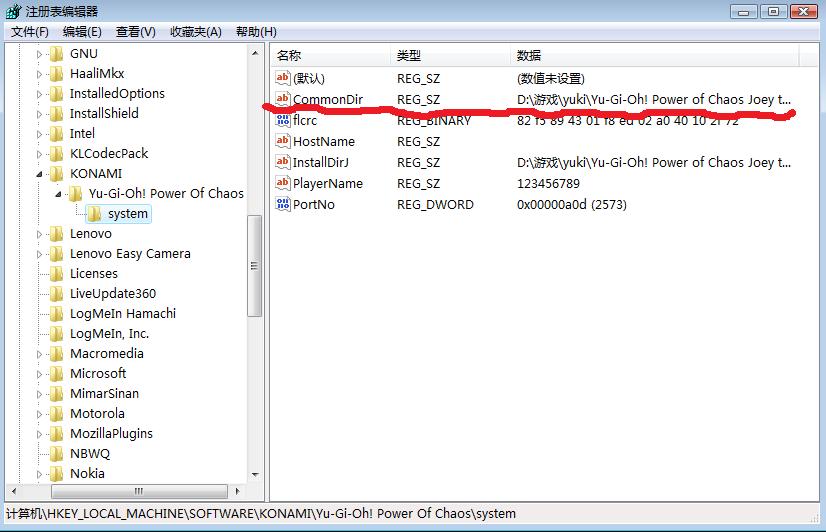The height and width of the screenshot is (532, 826).
Task: Expand the Motorola tree node
Action: point(39,415)
